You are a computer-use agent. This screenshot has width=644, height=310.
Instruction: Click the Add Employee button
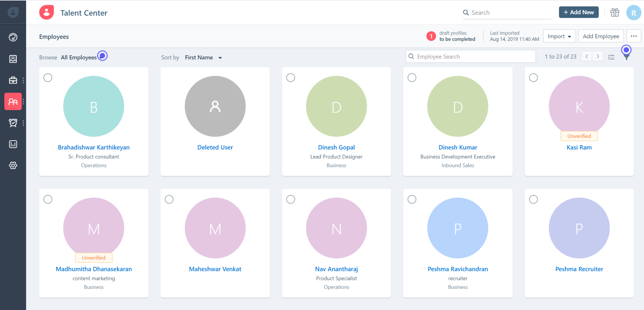point(601,36)
